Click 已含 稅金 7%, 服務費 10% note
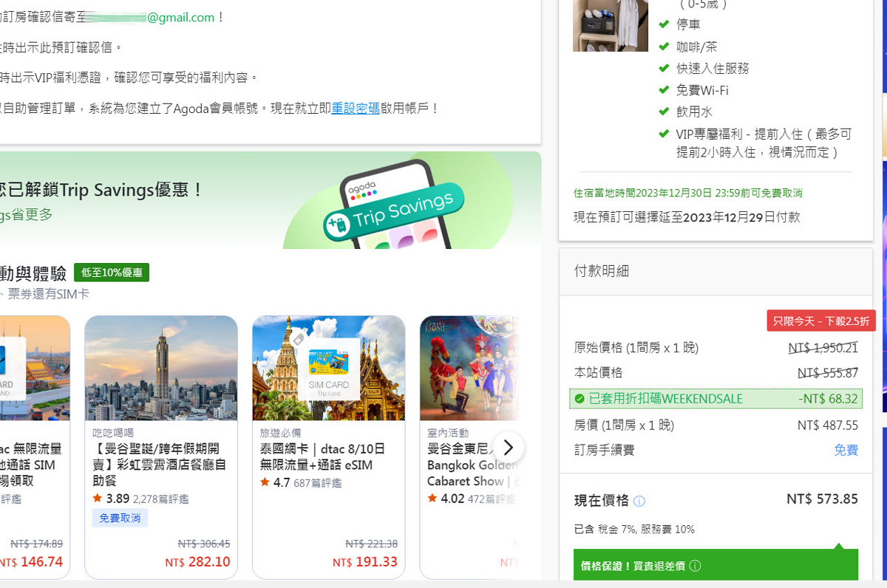 coord(634,529)
